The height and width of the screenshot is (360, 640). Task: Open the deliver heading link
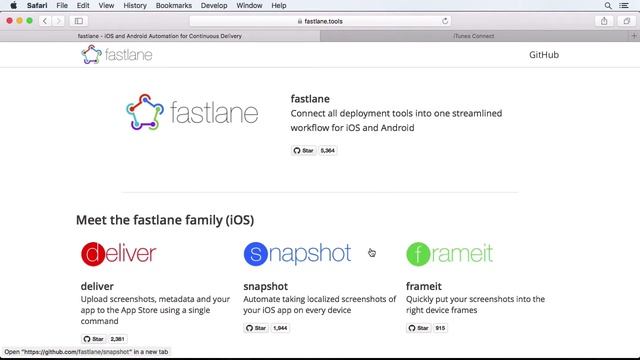[97, 286]
